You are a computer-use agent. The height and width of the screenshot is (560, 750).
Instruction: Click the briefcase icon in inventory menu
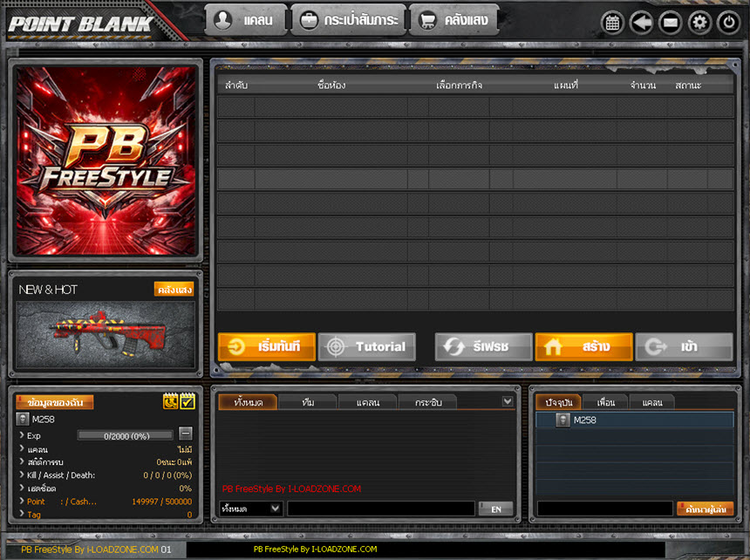click(309, 20)
